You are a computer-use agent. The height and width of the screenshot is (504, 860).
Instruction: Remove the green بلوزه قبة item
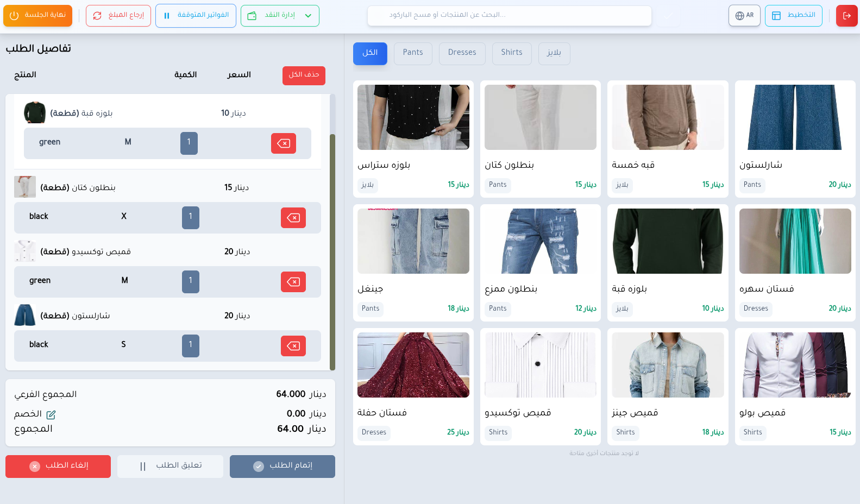(x=283, y=143)
